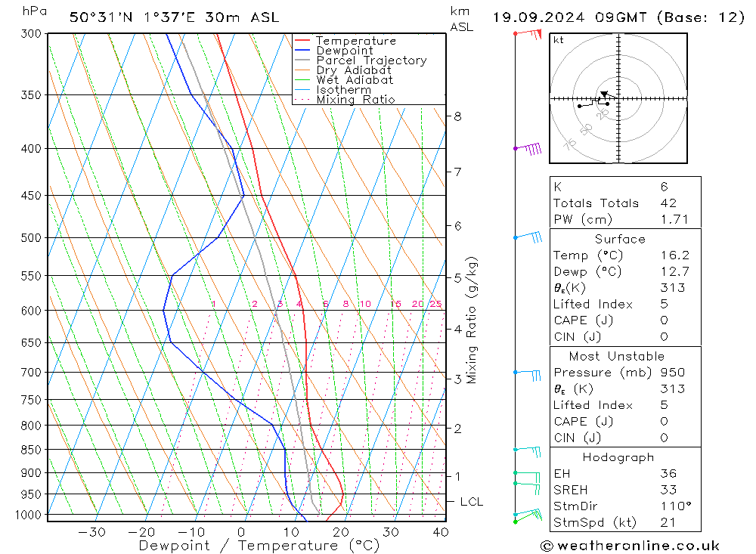Click the location '50°31'N 1°37'E 30m ASL' title

coord(174,17)
